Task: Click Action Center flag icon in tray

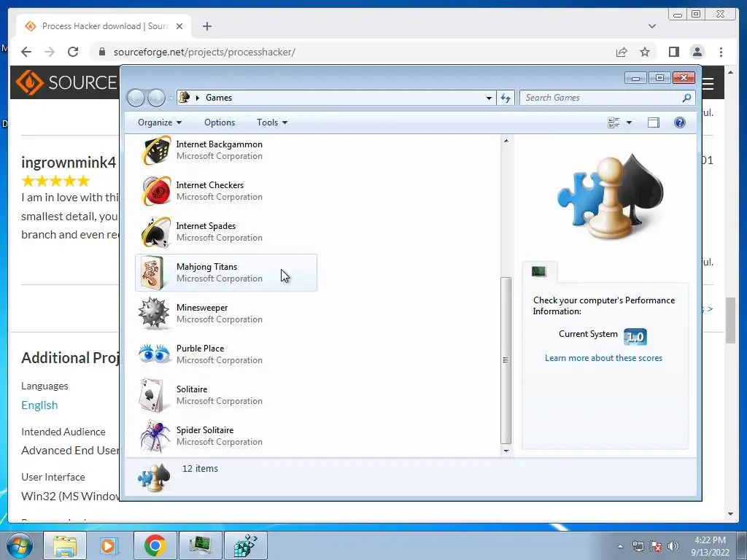Action: coord(656,546)
